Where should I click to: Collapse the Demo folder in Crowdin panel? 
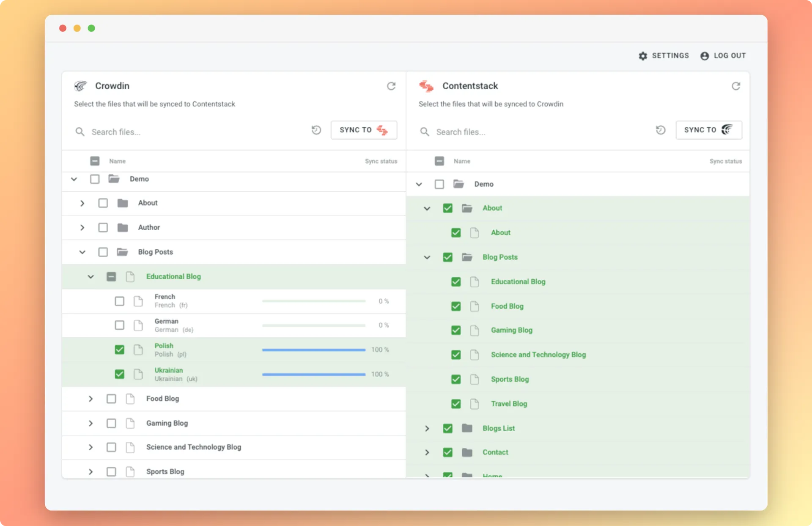[x=74, y=179]
